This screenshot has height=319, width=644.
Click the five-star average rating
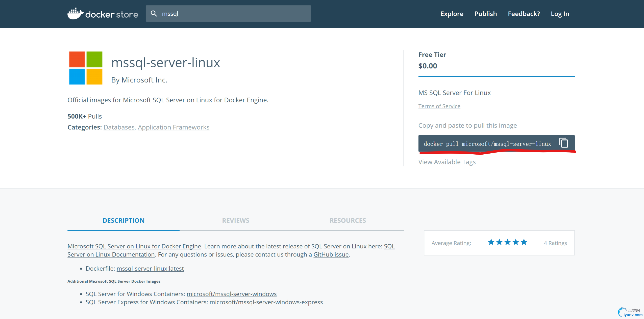click(507, 242)
